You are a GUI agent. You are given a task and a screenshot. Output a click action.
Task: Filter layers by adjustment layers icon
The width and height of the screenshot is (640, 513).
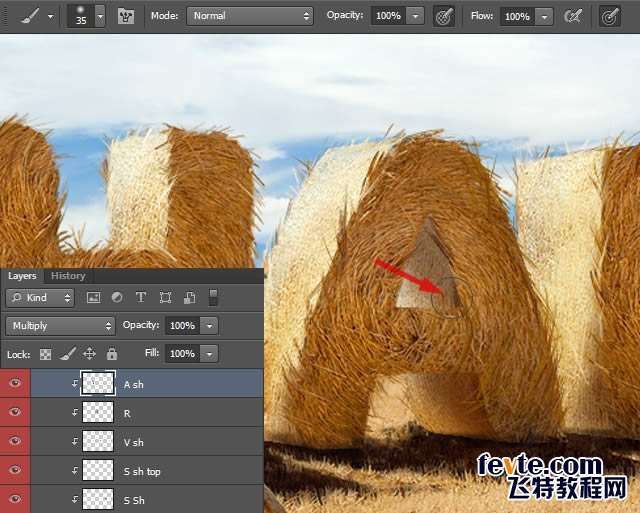pyautogui.click(x=118, y=298)
